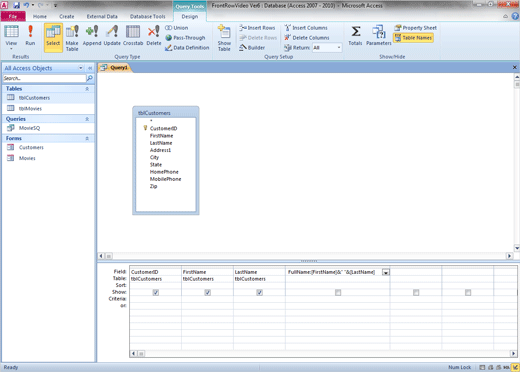Open the View button in the Results group
Viewport: 520px width, 372px height.
click(11, 37)
